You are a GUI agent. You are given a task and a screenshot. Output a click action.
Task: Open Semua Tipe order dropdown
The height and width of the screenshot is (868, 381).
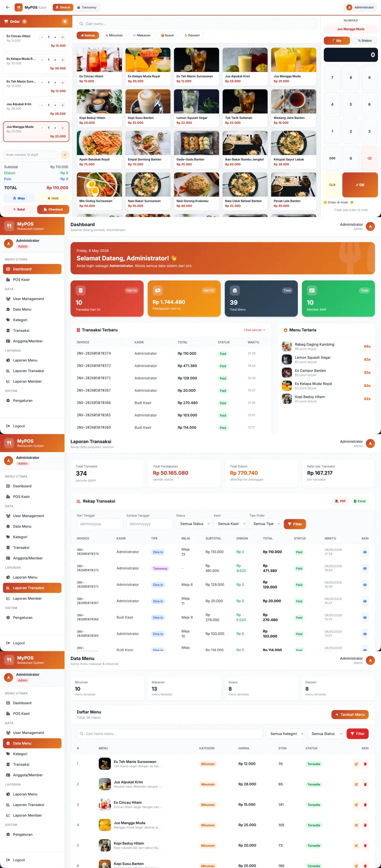tap(266, 524)
